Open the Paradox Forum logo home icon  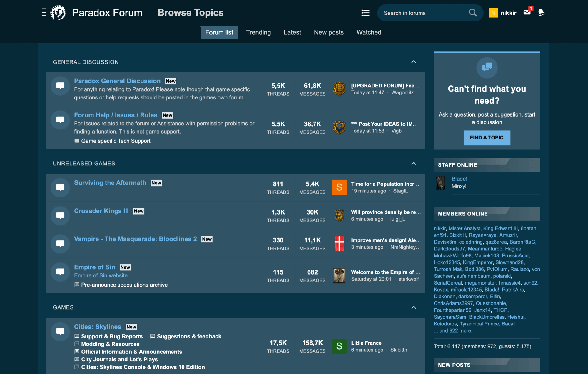pos(58,13)
